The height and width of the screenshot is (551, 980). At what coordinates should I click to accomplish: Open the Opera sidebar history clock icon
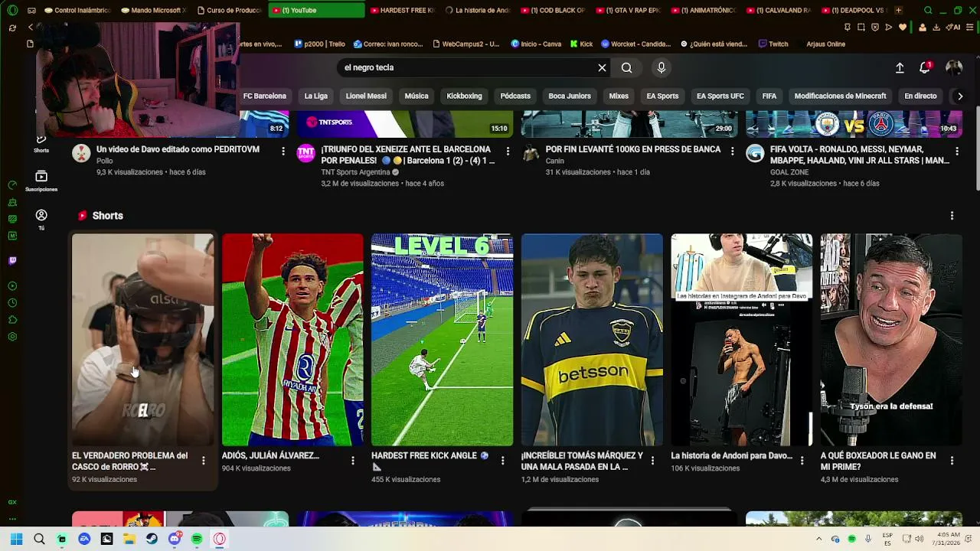click(12, 303)
